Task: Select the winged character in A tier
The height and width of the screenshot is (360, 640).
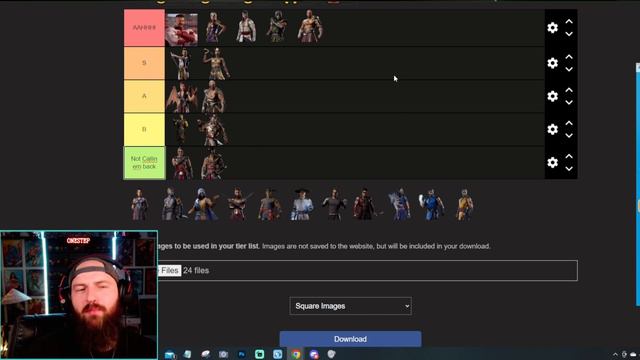Action: pos(182,96)
